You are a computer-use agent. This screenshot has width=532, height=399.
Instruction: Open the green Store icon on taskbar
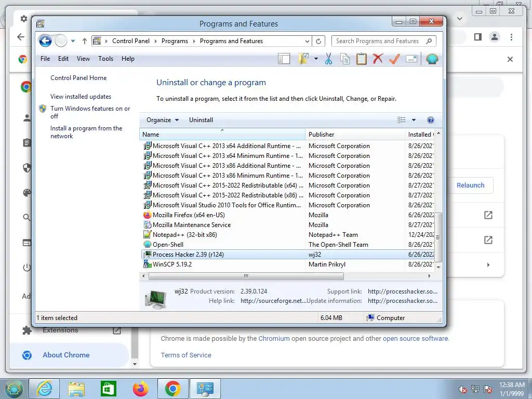tap(109, 389)
